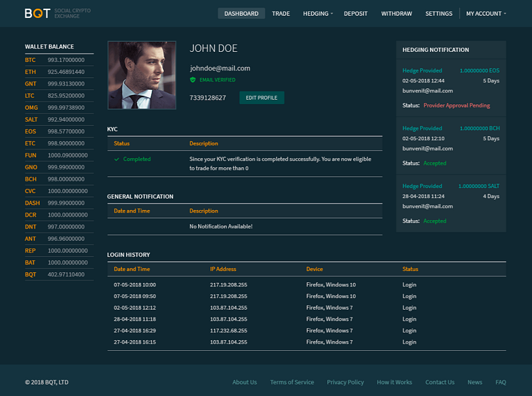
Task: Click the Device column header in Login History
Action: tap(315, 269)
